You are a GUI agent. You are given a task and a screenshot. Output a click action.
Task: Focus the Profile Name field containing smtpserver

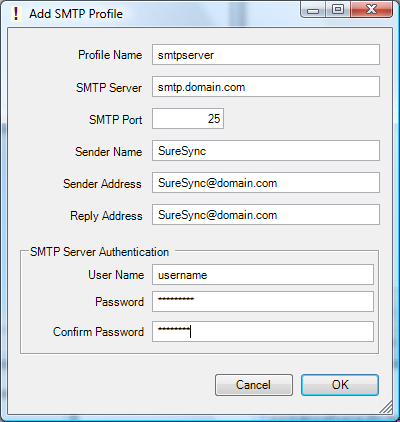coord(266,55)
